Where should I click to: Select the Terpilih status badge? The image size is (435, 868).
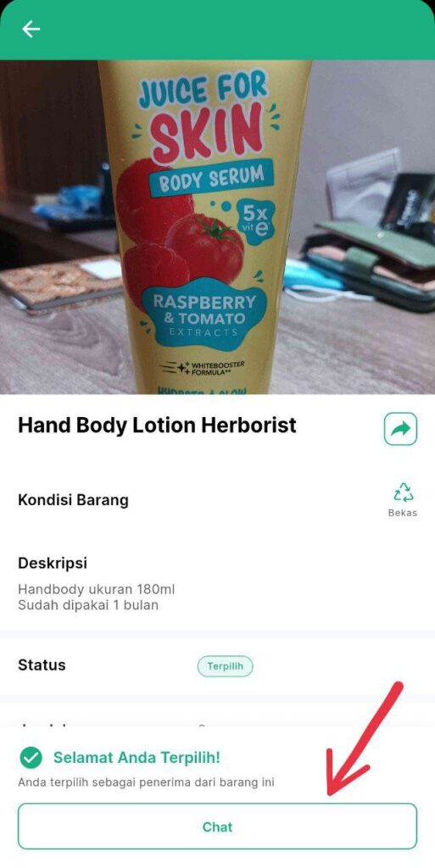tap(226, 666)
